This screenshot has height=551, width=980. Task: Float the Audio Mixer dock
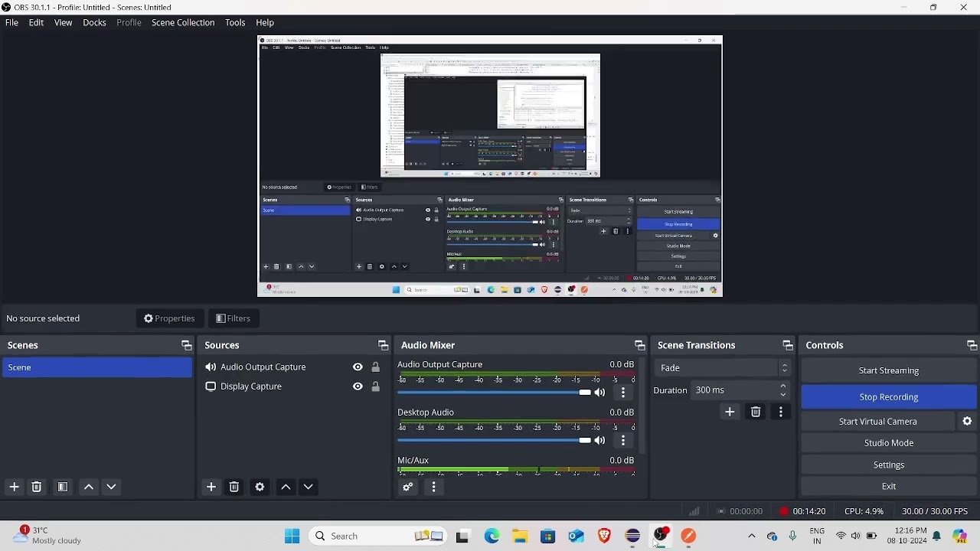pos(639,345)
